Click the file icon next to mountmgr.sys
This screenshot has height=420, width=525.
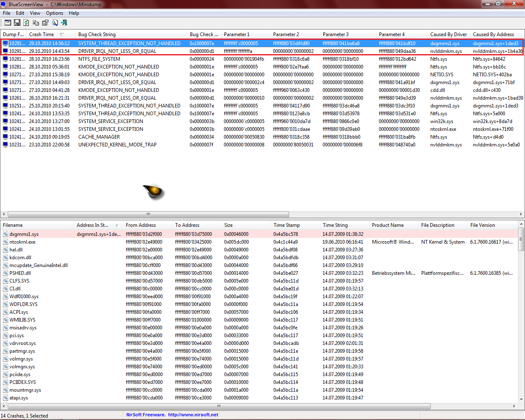pos(6,390)
